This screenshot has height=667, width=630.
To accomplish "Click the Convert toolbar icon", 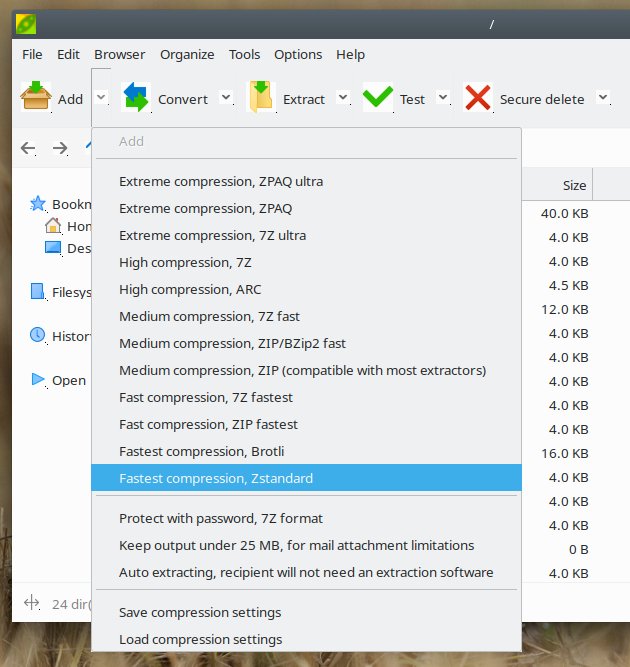I will [x=135, y=97].
